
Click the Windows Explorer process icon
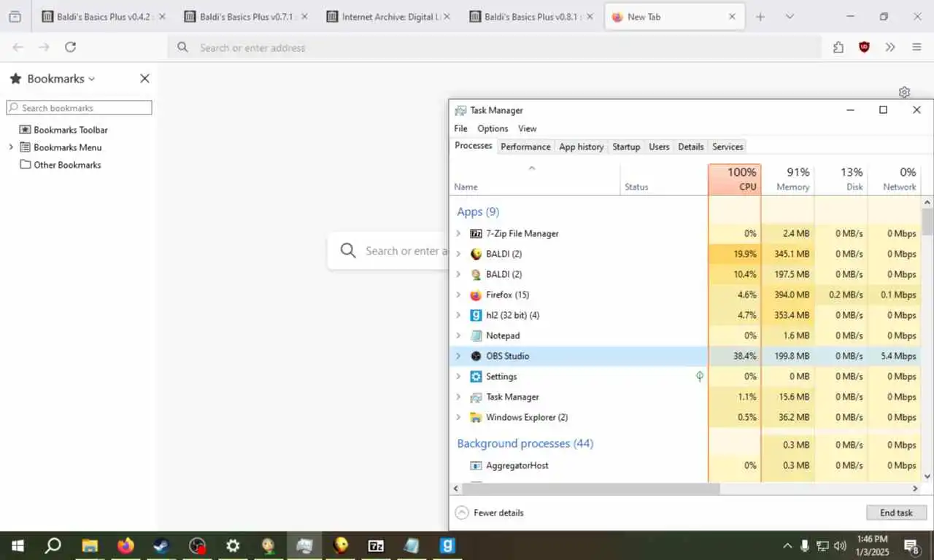pos(476,418)
